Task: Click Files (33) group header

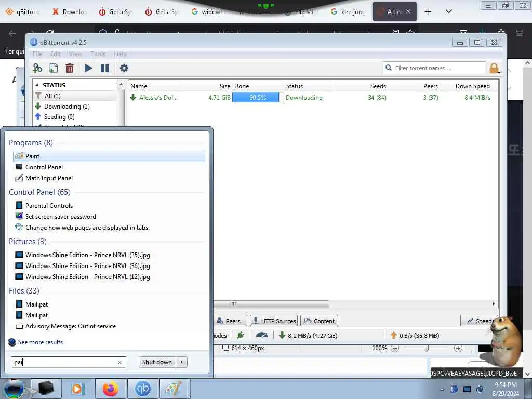Action: [x=24, y=291]
